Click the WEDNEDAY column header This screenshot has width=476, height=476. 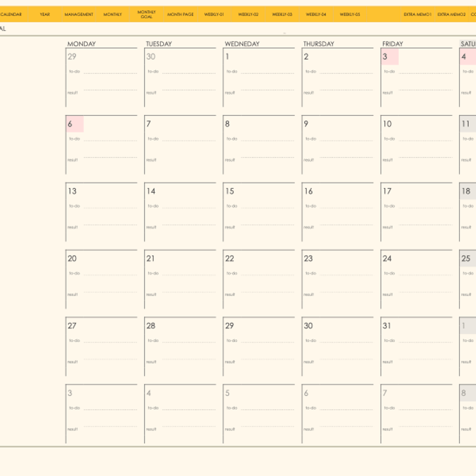pos(242,44)
